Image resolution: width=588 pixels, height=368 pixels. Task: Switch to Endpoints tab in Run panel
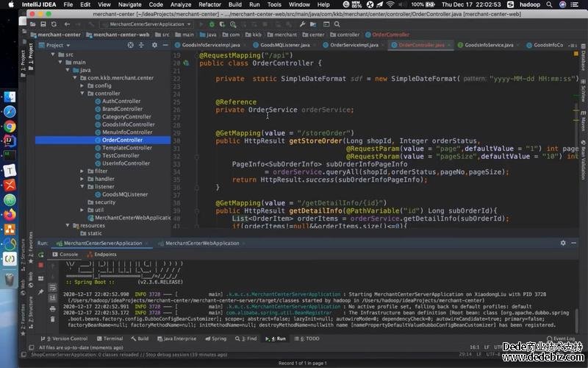coord(101,254)
